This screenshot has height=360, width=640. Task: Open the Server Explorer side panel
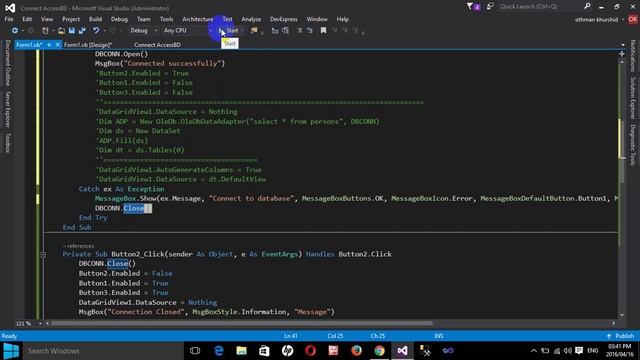(7, 109)
